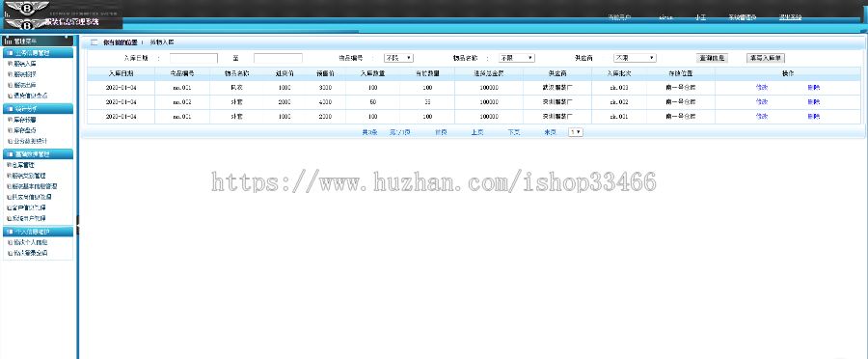Click the no.002 item number cell

pyautogui.click(x=182, y=102)
